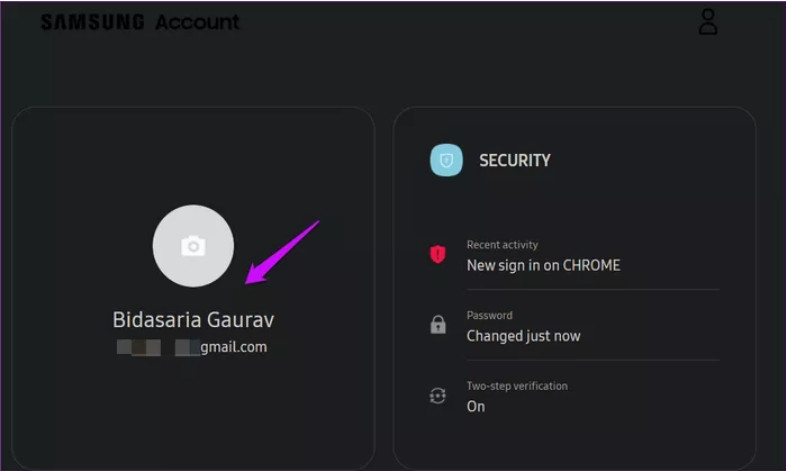The image size is (786, 471).
Task: Click the camera icon on profile photo
Action: coord(193,246)
